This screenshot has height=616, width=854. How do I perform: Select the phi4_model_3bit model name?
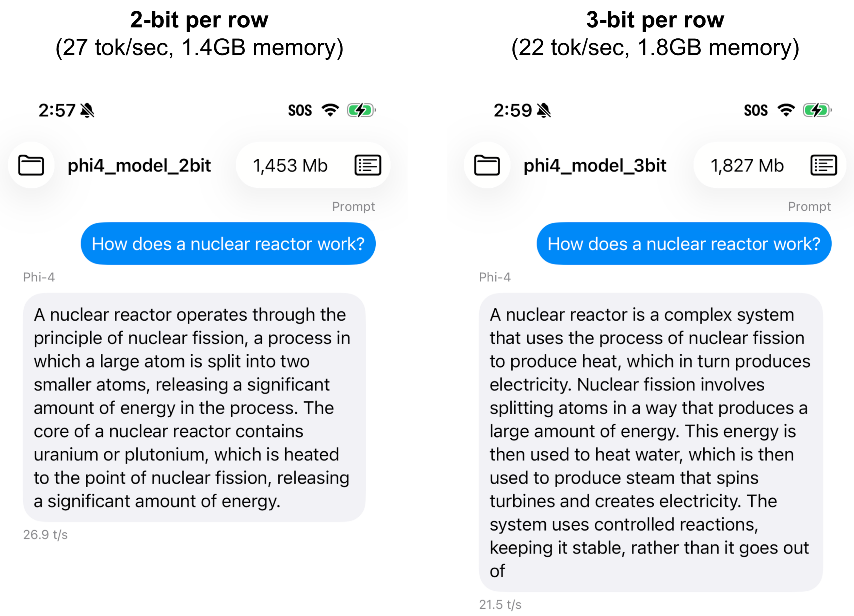[595, 166]
